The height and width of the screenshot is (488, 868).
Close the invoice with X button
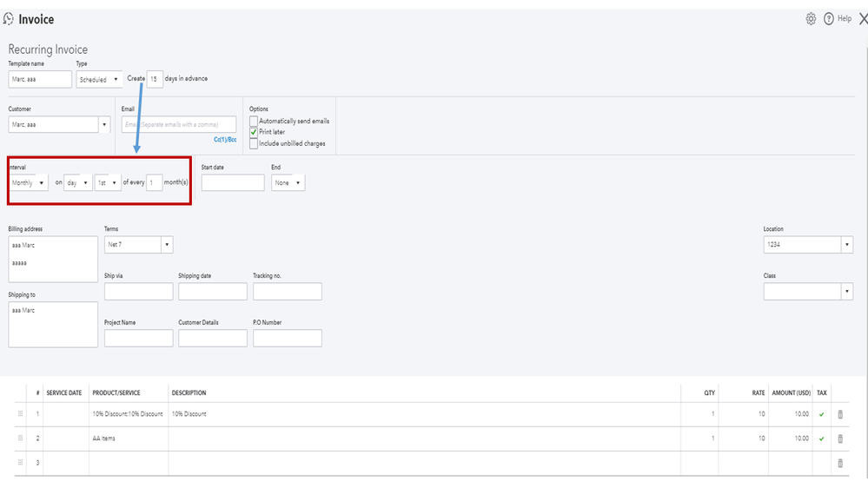coord(862,19)
